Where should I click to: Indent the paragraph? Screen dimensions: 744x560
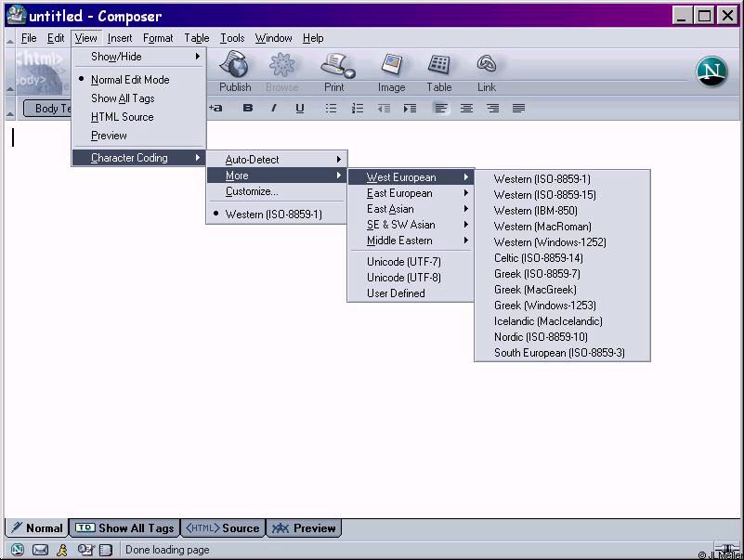pos(410,109)
